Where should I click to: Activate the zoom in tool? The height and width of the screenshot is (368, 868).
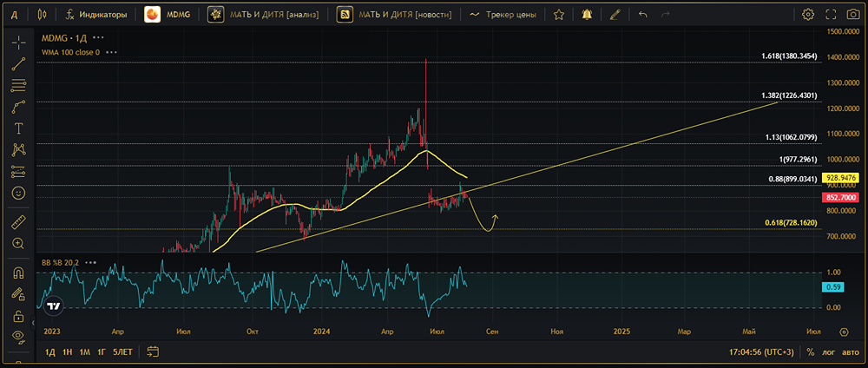(x=18, y=244)
